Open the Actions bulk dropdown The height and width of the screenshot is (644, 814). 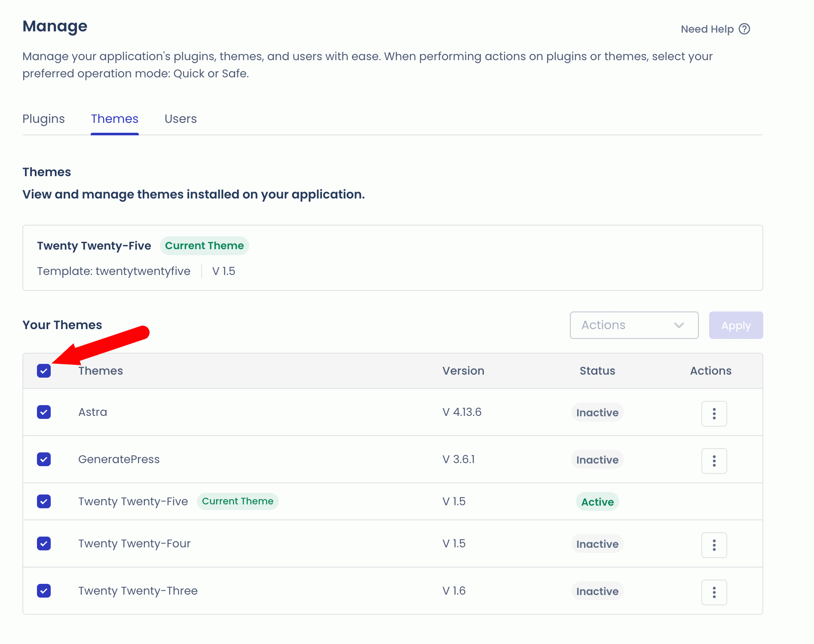pyautogui.click(x=634, y=325)
